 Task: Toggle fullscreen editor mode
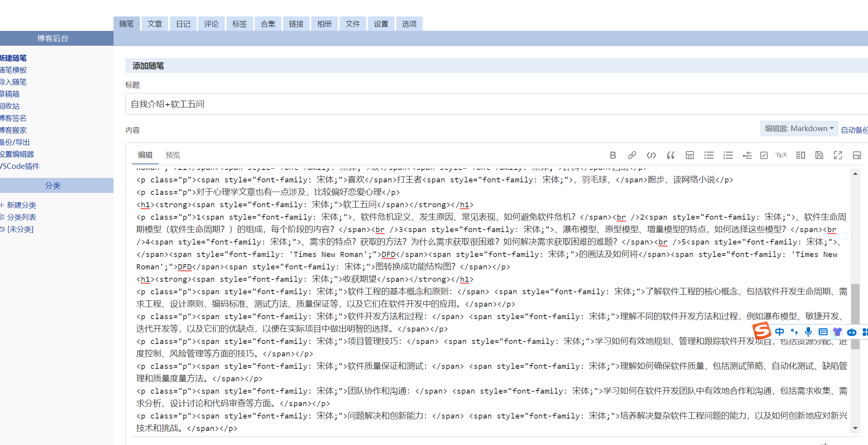[838, 155]
